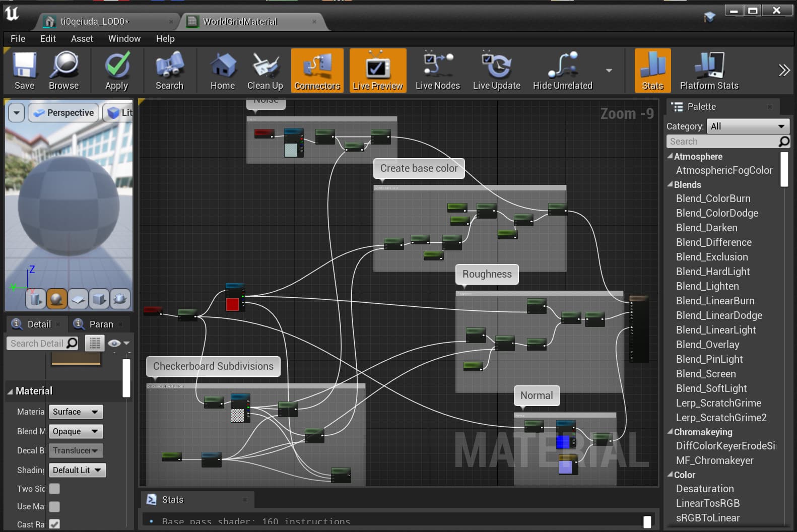Toggle Live Update option
The width and height of the screenshot is (797, 532).
[497, 71]
